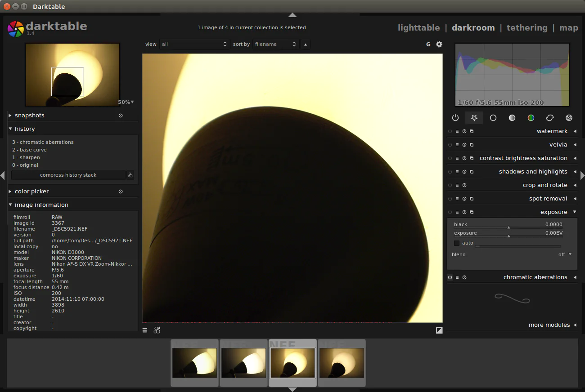Enable the crop and rotate module

pos(450,185)
